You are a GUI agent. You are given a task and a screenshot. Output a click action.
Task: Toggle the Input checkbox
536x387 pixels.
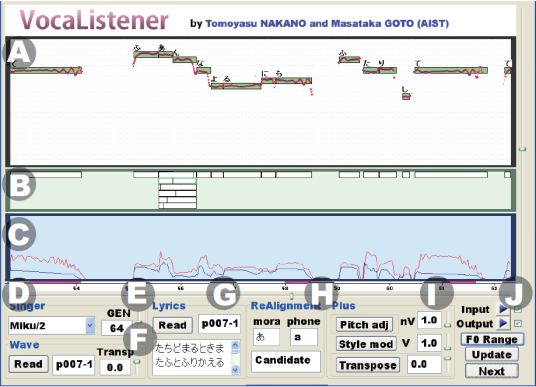click(518, 309)
